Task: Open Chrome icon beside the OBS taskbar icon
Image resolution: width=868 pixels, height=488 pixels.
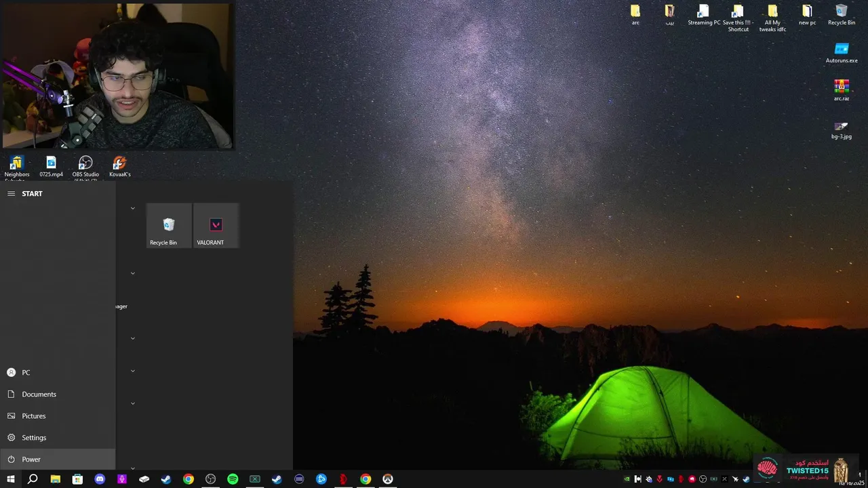Action: (189, 479)
